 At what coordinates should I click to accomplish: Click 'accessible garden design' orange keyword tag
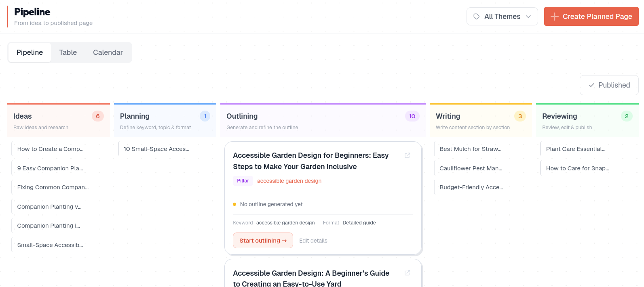(x=289, y=181)
